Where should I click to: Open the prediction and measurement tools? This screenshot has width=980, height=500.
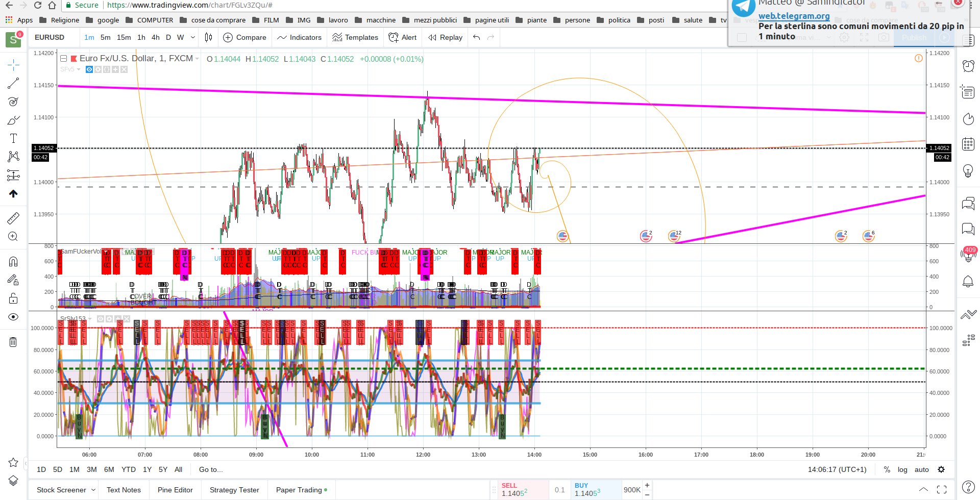13,176
